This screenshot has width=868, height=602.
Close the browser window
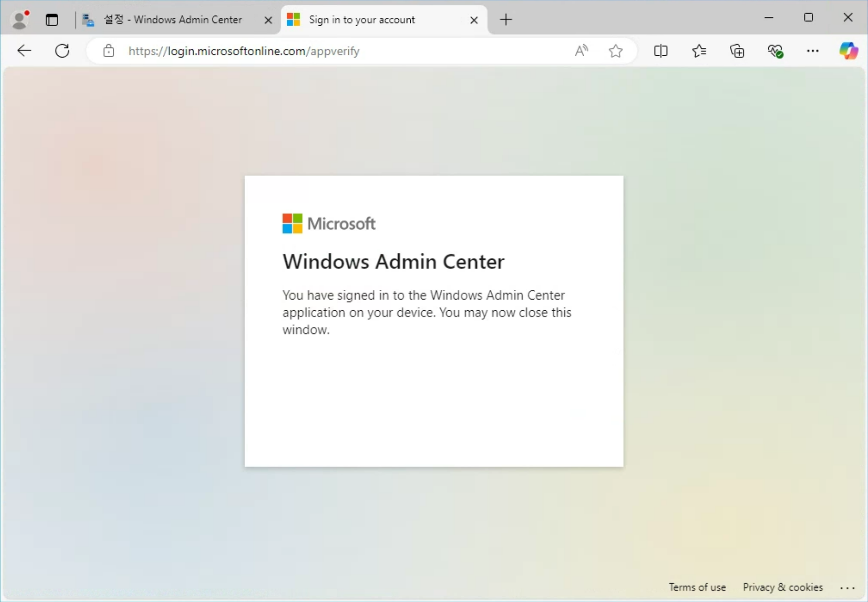848,17
